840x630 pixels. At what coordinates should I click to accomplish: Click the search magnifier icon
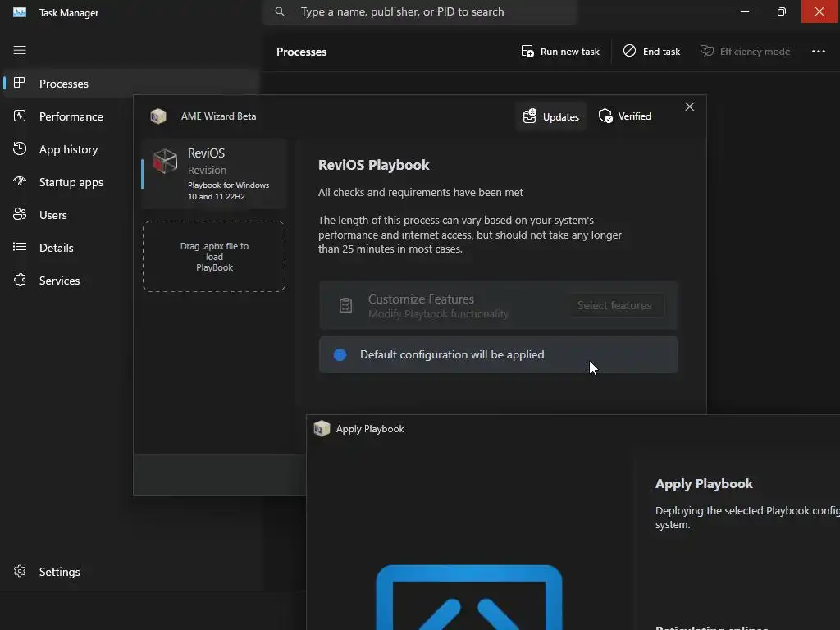point(280,11)
